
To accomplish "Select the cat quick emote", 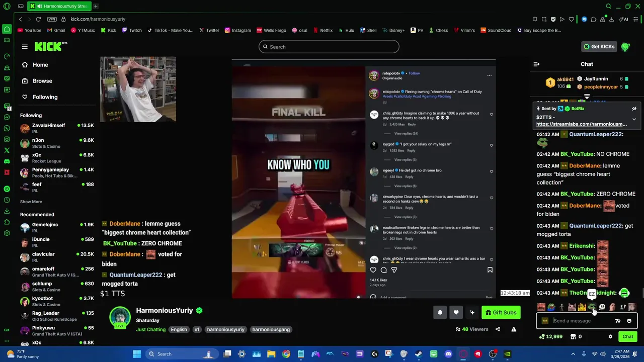I will 572,307.
